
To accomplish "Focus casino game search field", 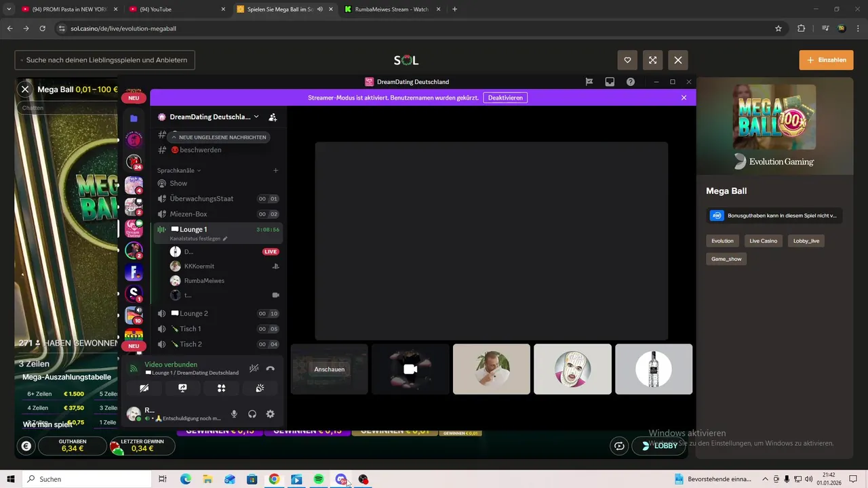I will click(x=105, y=60).
